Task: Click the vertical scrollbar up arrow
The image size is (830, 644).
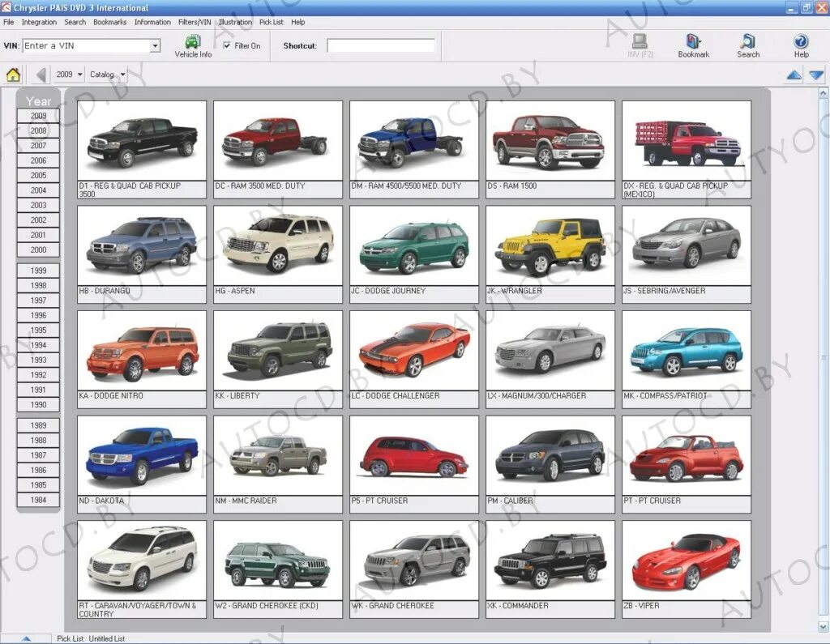Action: (824, 92)
